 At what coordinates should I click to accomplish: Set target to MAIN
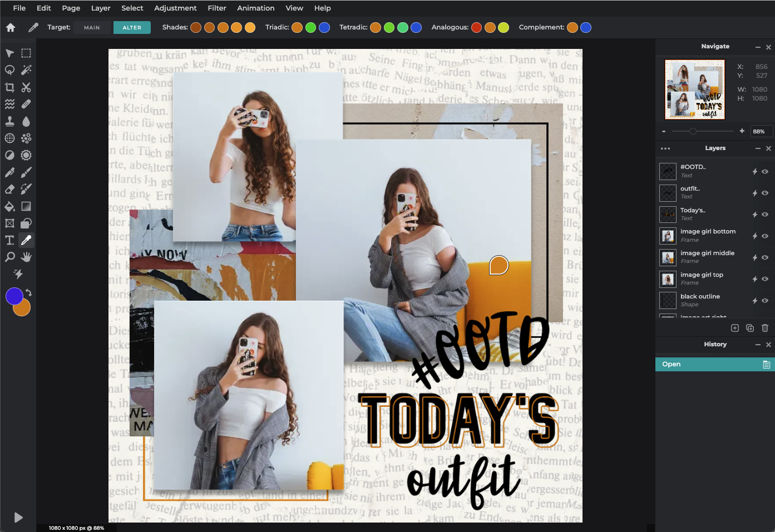[92, 27]
